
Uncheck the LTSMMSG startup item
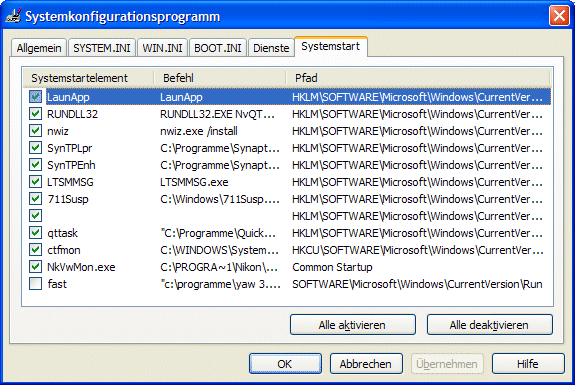click(36, 182)
